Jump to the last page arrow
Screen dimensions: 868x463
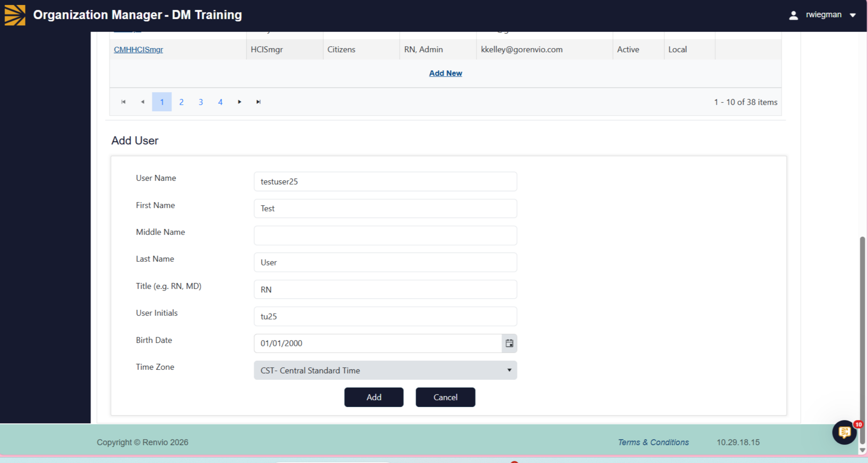tap(259, 102)
